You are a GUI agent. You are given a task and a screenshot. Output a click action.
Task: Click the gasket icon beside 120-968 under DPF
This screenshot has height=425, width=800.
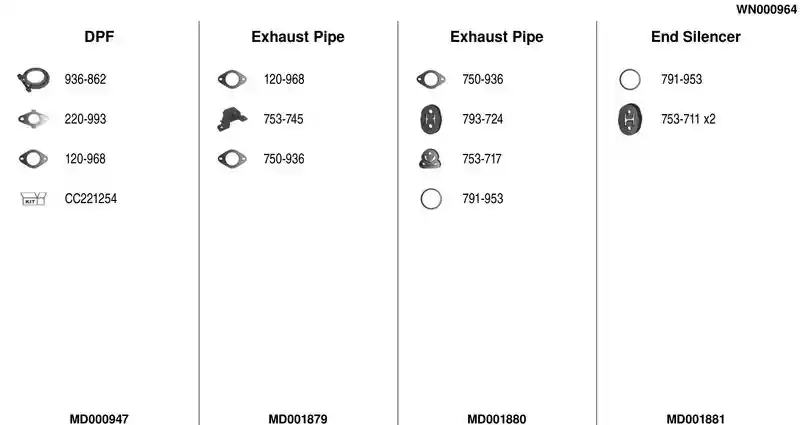[x=33, y=159]
